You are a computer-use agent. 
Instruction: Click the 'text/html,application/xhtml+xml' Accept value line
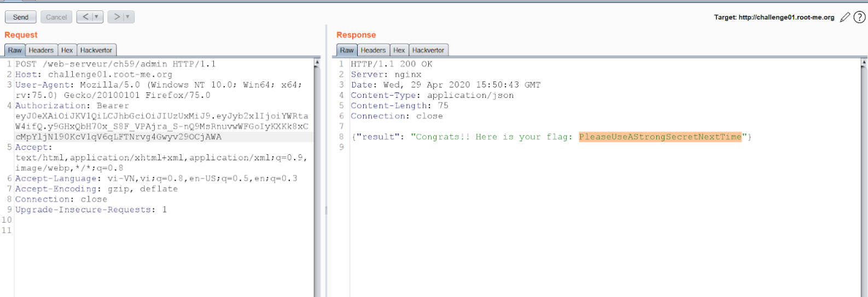pos(161,158)
